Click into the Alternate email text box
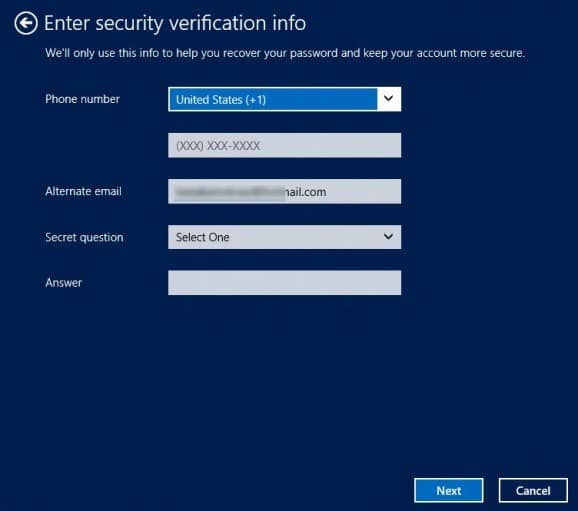 (x=284, y=191)
